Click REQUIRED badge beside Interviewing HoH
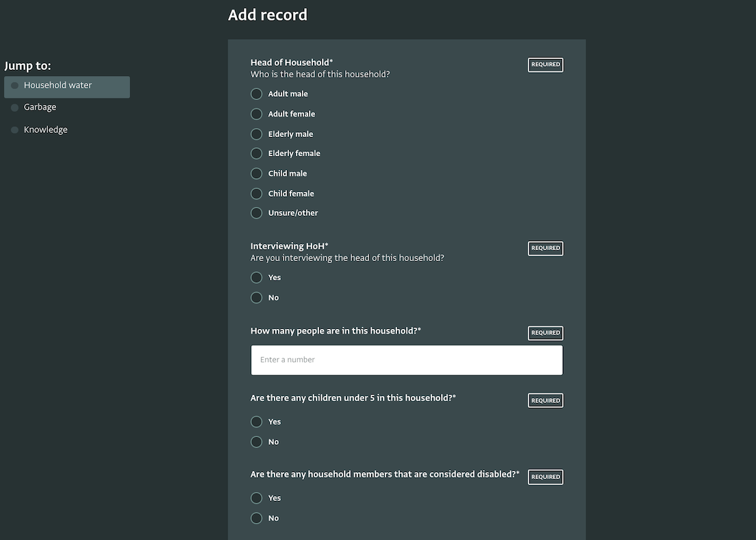The height and width of the screenshot is (540, 756). (545, 249)
